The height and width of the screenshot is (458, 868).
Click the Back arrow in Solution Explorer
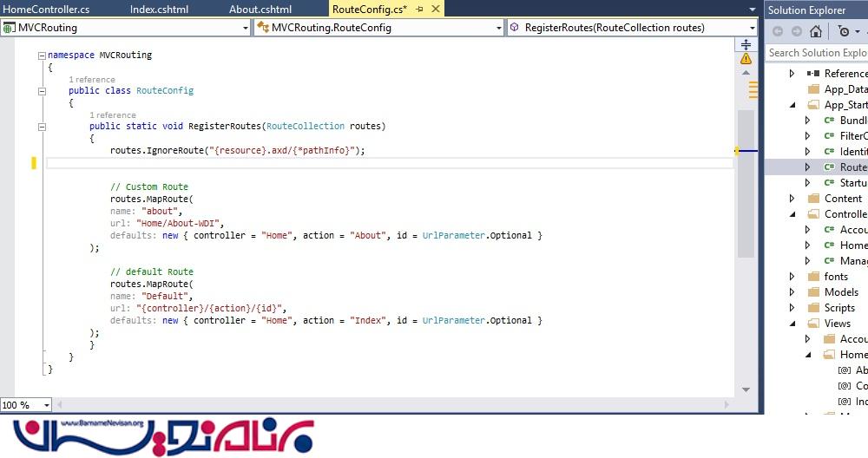(777, 32)
